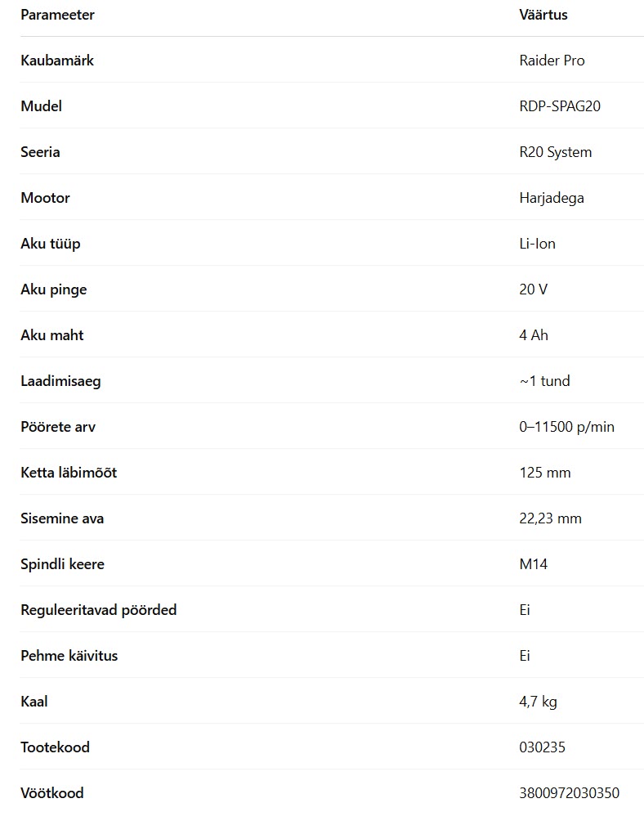Select the 0–11500 p/min speed value
Screen dimensions: 644x821
[x=566, y=427]
